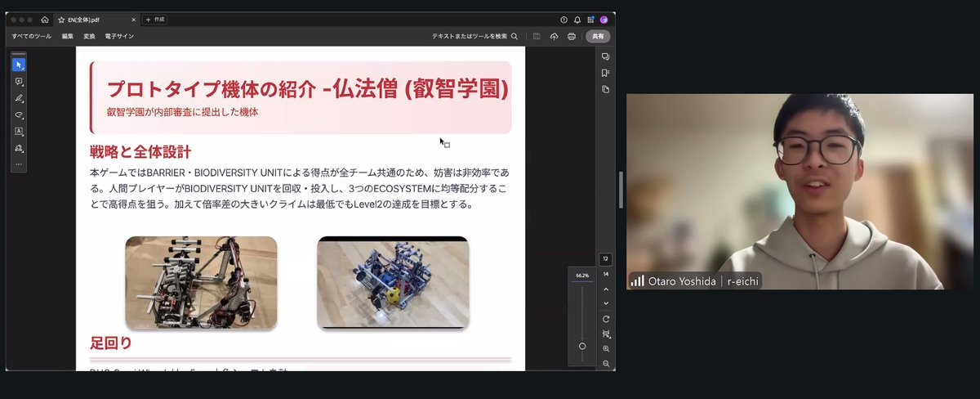The width and height of the screenshot is (980, 399).
Task: Click the left robot prototype photo
Action: click(x=201, y=283)
